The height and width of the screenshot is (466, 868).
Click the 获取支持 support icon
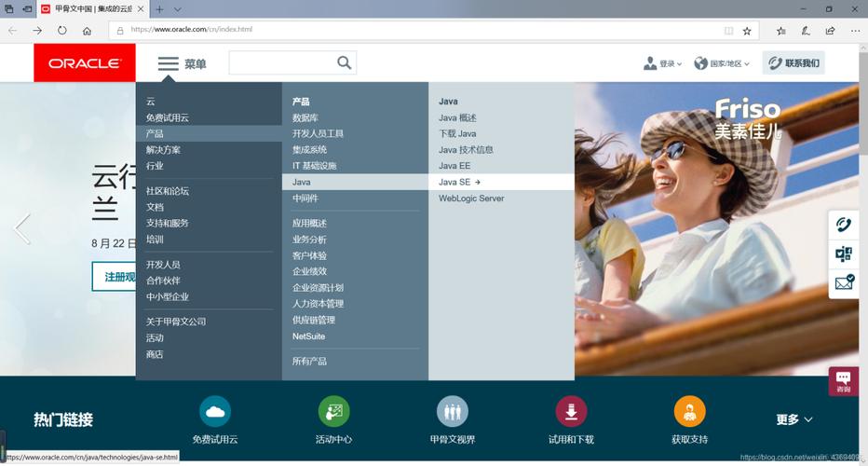tap(690, 412)
